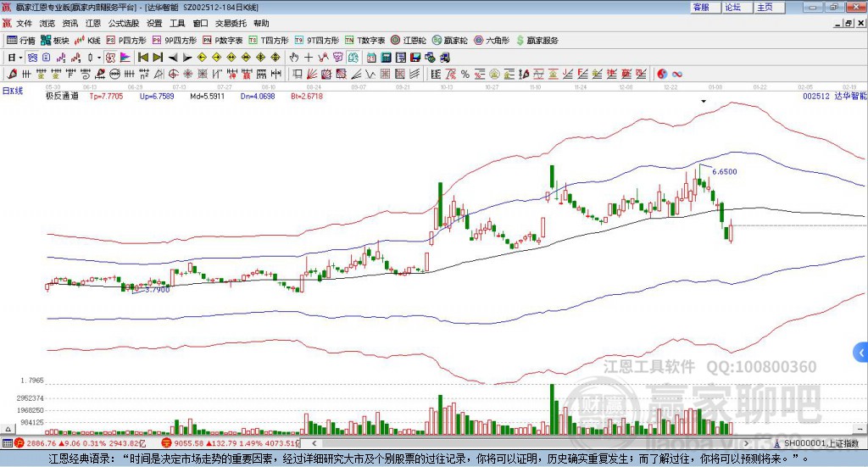Click the percent % tool icon
The height and width of the screenshot is (467, 868).
[x=465, y=74]
